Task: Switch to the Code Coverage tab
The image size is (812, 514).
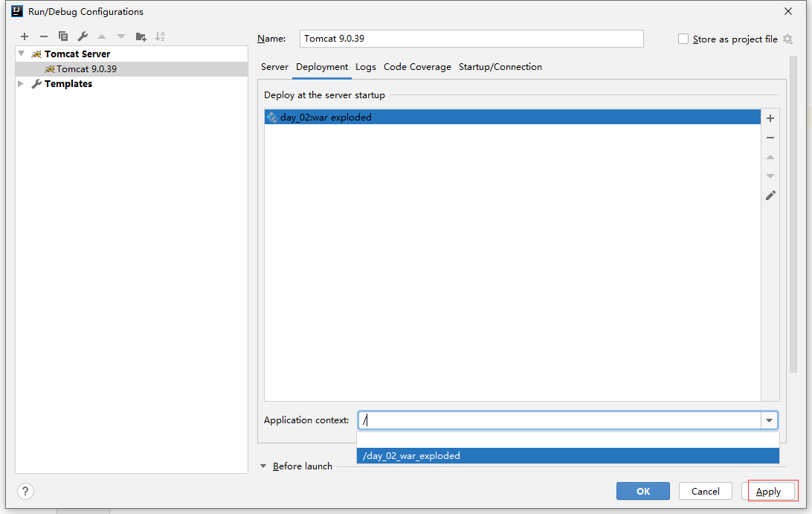Action: [x=417, y=67]
